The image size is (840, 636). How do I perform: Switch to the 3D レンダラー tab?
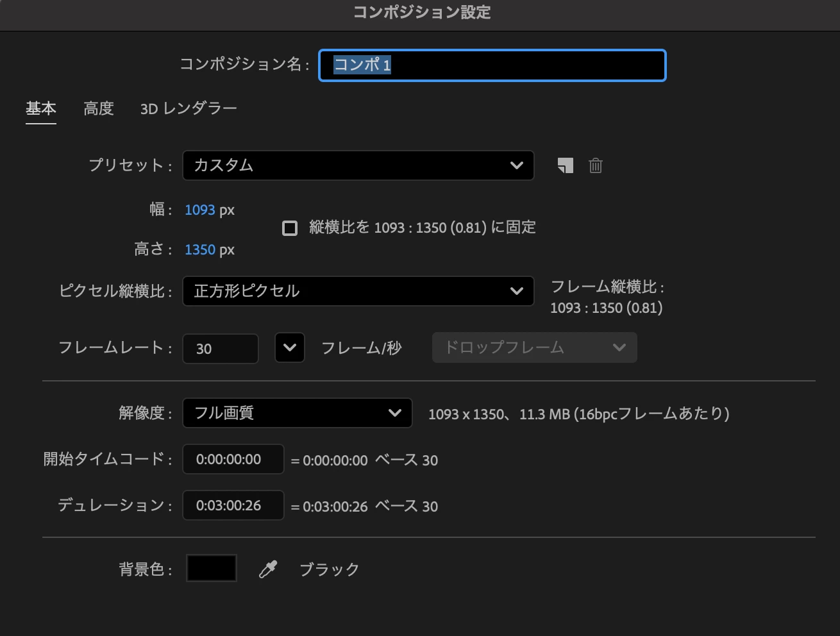[189, 108]
